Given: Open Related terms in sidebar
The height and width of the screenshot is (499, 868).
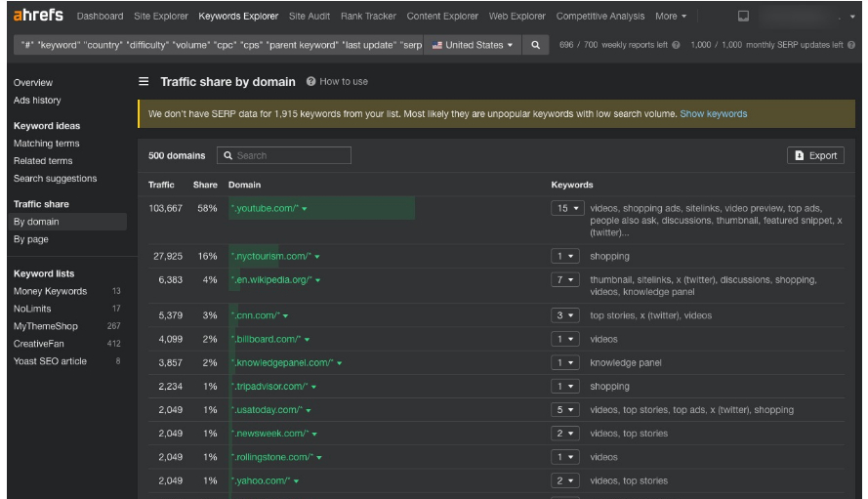Looking at the screenshot, I should tap(43, 160).
